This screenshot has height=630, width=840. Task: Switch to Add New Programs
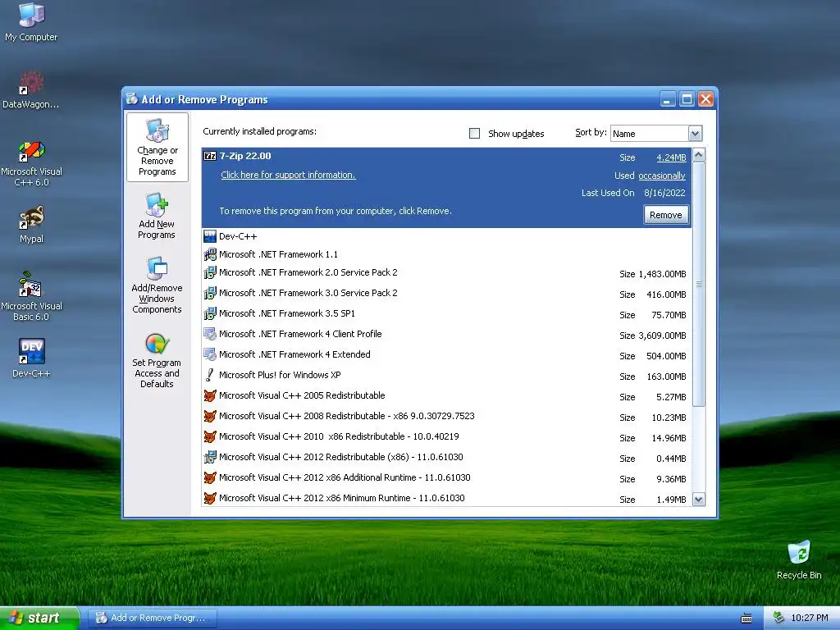(x=157, y=217)
